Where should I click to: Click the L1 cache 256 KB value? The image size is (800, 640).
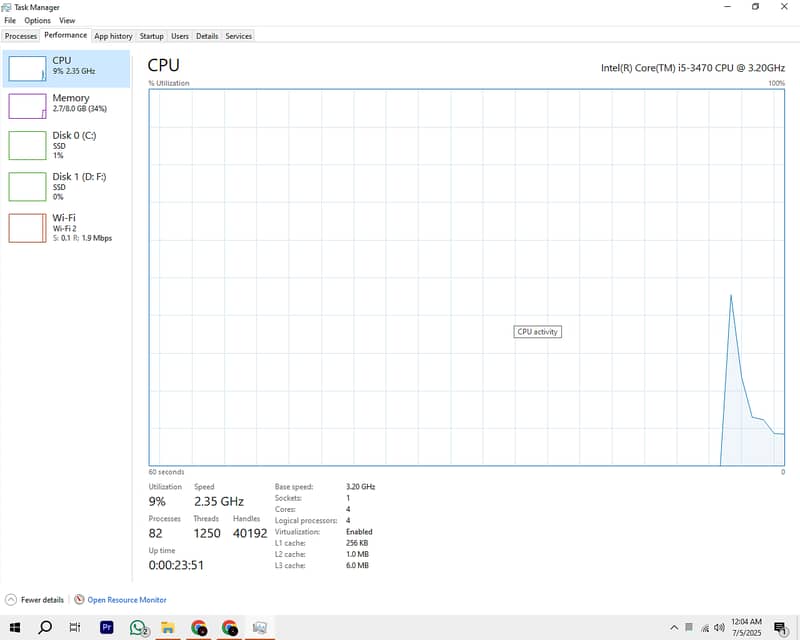click(x=357, y=543)
